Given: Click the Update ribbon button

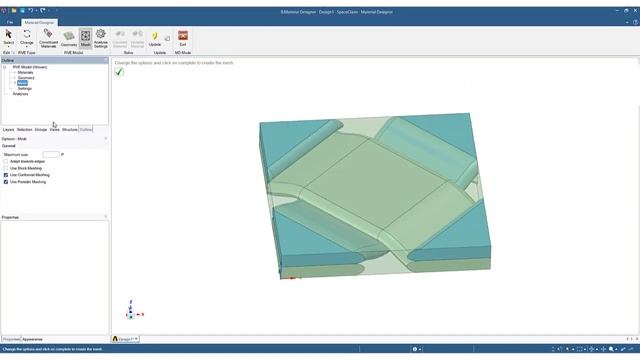Looking at the screenshot, I should 155,38.
